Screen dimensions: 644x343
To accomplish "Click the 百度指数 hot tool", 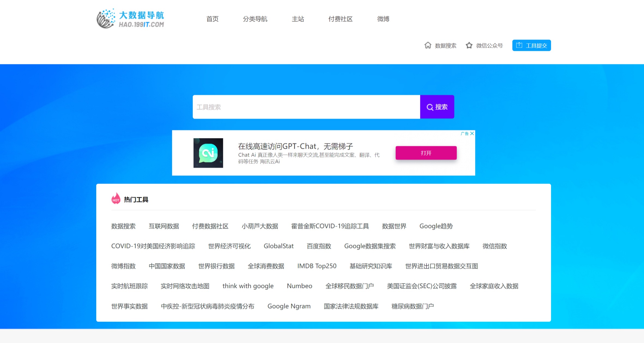I will (318, 246).
